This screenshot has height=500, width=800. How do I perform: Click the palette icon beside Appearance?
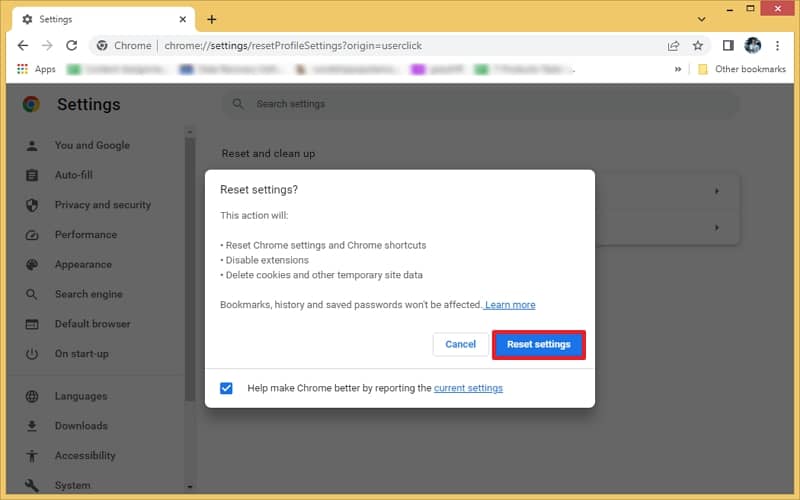32,265
